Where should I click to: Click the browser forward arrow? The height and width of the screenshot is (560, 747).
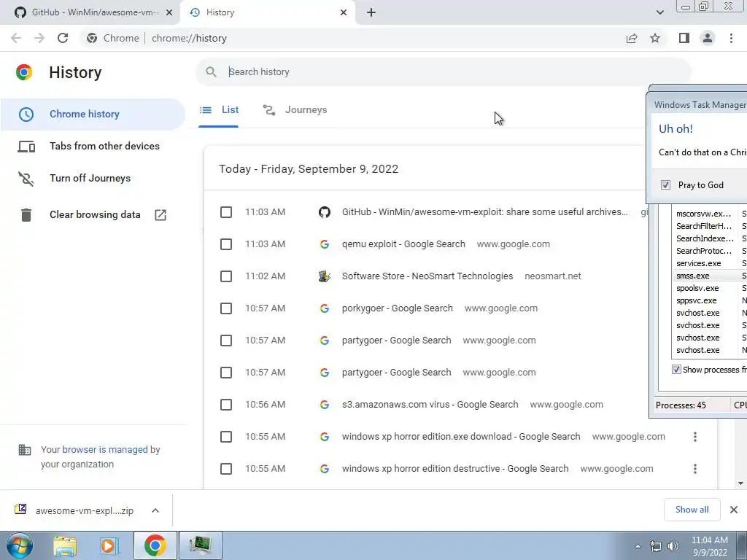point(39,38)
